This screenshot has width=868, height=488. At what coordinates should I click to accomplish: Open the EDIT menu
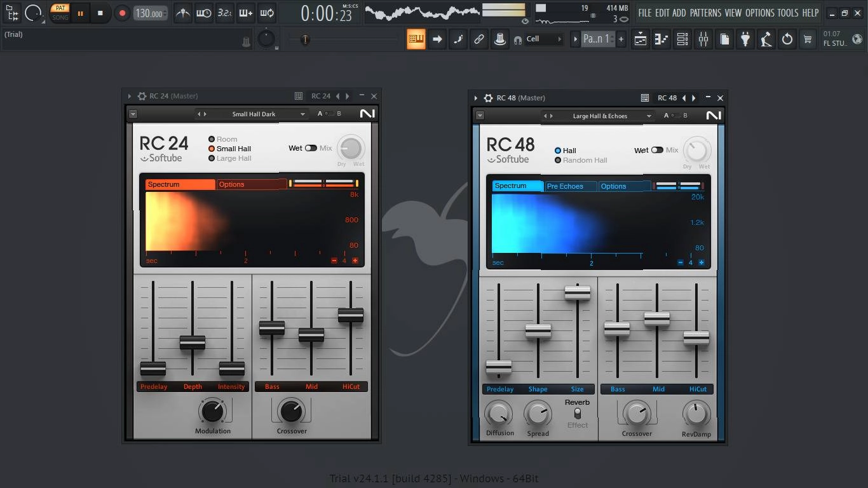[x=662, y=13]
